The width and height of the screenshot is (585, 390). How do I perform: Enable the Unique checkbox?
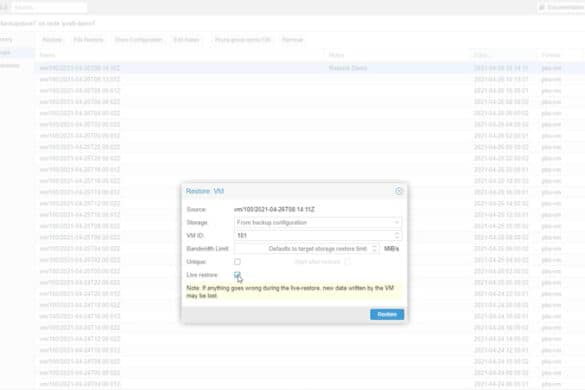click(x=237, y=262)
